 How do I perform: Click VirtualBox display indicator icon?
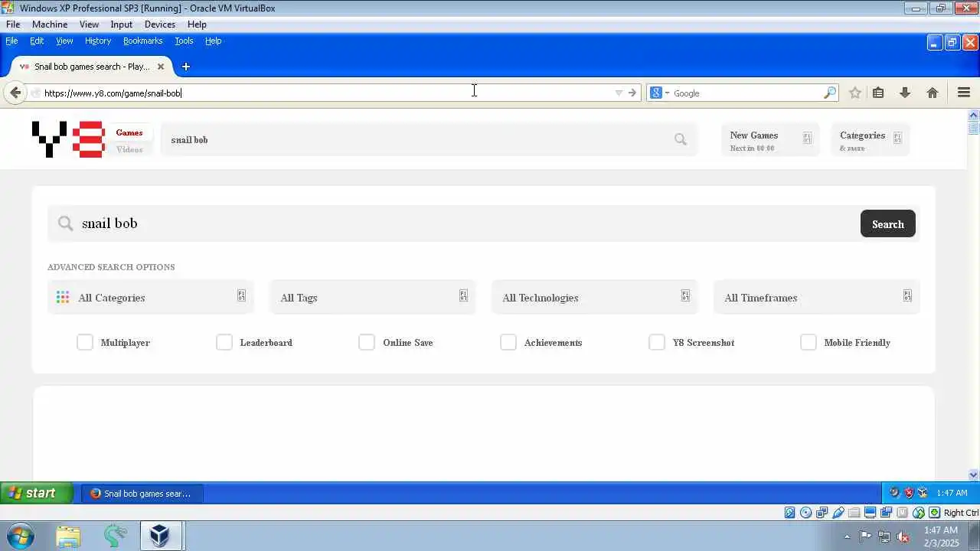870,513
